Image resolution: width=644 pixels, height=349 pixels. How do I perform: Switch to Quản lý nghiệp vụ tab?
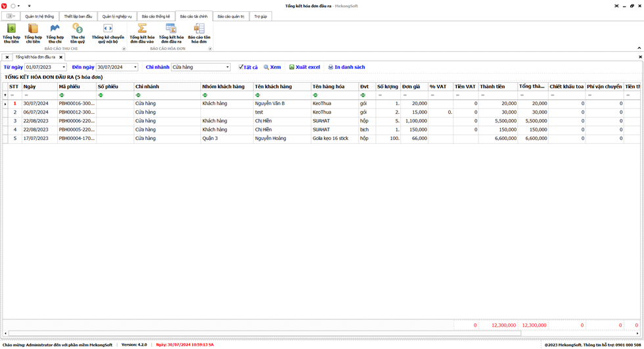coord(117,16)
